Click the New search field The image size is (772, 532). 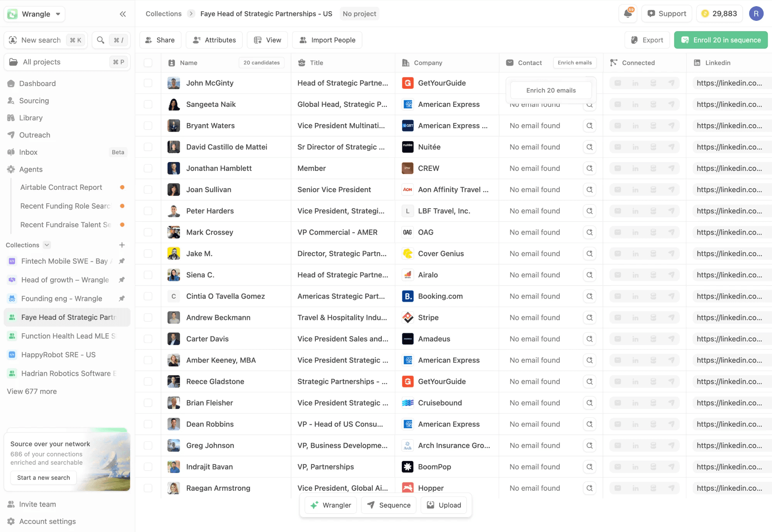click(46, 40)
